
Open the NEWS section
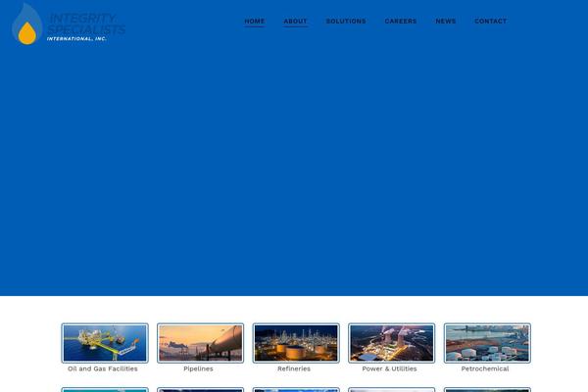coord(446,21)
